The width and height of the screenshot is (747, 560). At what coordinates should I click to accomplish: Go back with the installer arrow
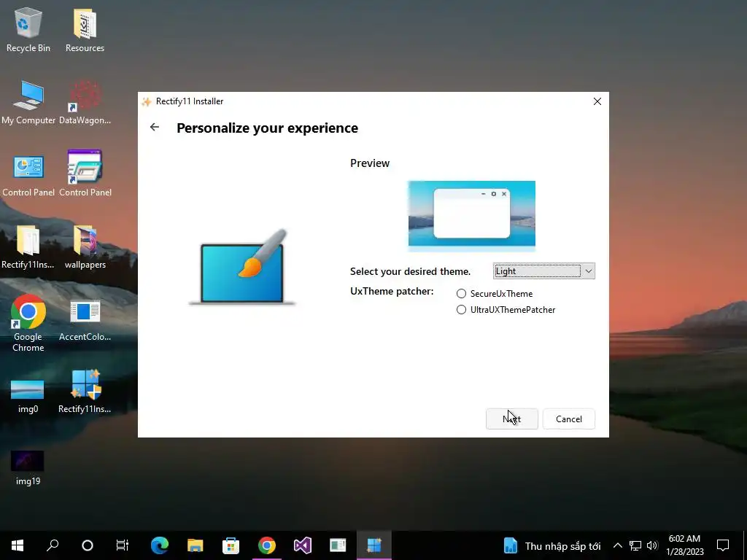[155, 127]
